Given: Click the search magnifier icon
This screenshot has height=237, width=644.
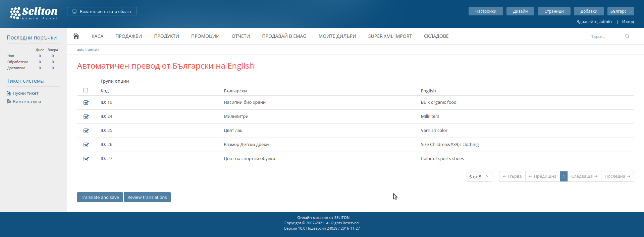Looking at the screenshot, I should [x=627, y=36].
